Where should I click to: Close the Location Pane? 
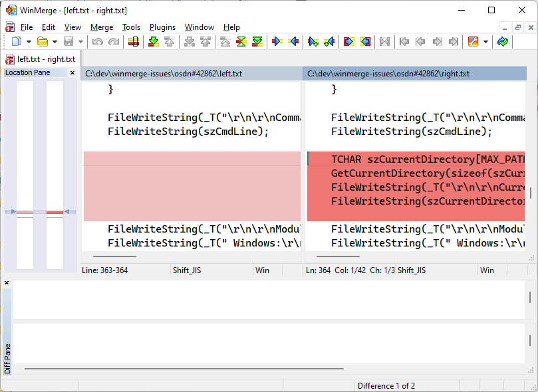[72, 73]
